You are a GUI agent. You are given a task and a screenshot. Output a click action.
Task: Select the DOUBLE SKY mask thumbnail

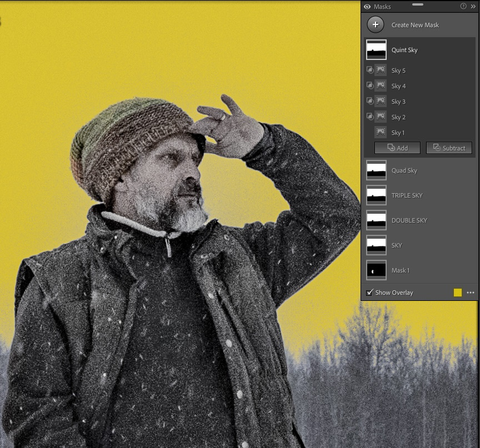pyautogui.click(x=376, y=220)
